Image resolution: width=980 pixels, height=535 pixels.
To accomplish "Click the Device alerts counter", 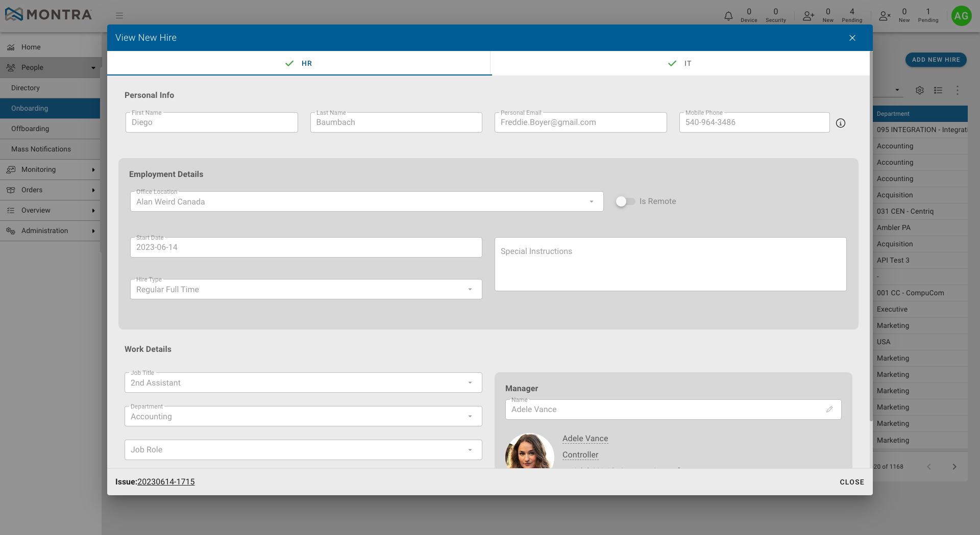I will pyautogui.click(x=749, y=15).
